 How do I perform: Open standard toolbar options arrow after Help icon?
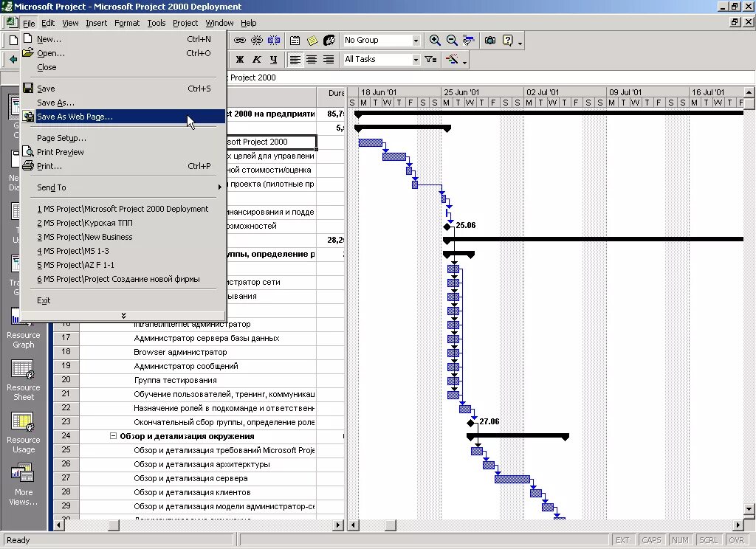pos(520,42)
